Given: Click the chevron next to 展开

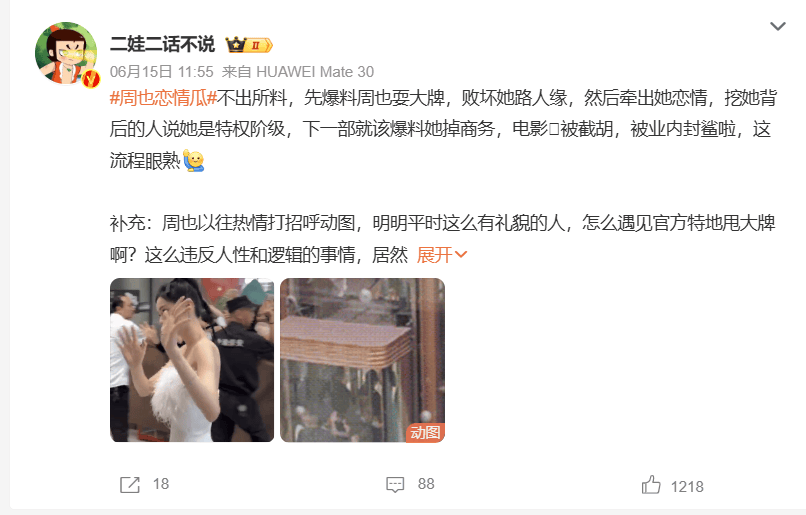Looking at the screenshot, I should tap(461, 254).
